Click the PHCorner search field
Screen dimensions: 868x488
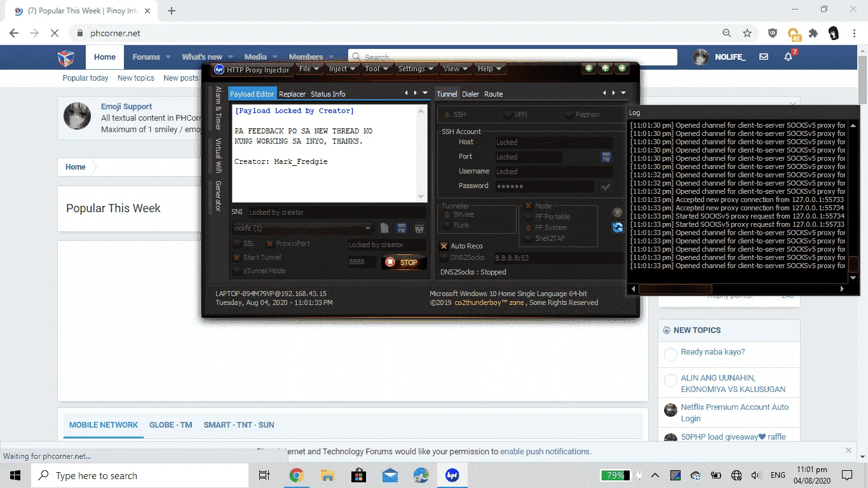click(x=513, y=57)
